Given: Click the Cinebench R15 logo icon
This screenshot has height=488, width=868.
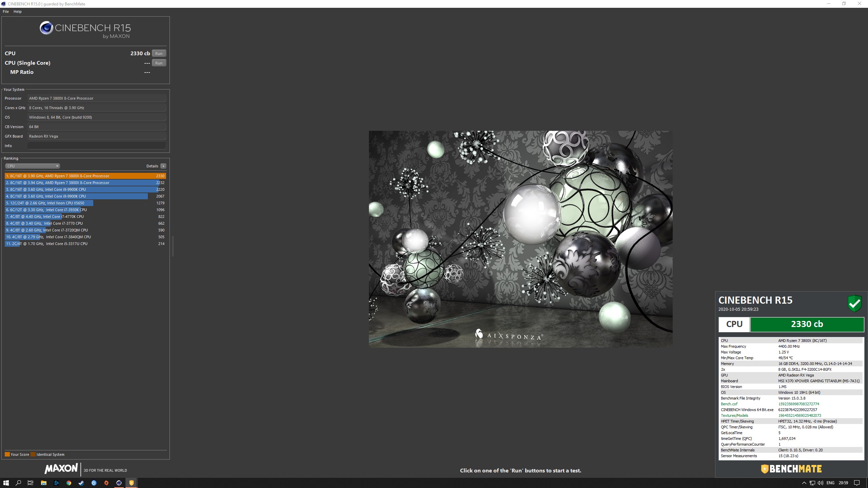Looking at the screenshot, I should click(46, 28).
